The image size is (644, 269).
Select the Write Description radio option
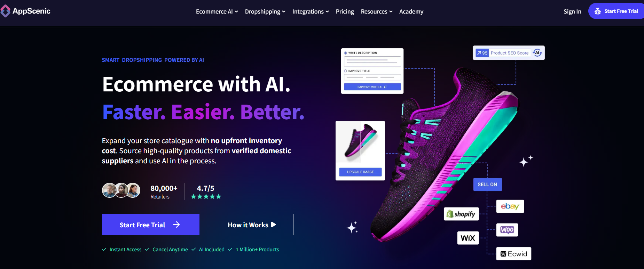(x=345, y=53)
